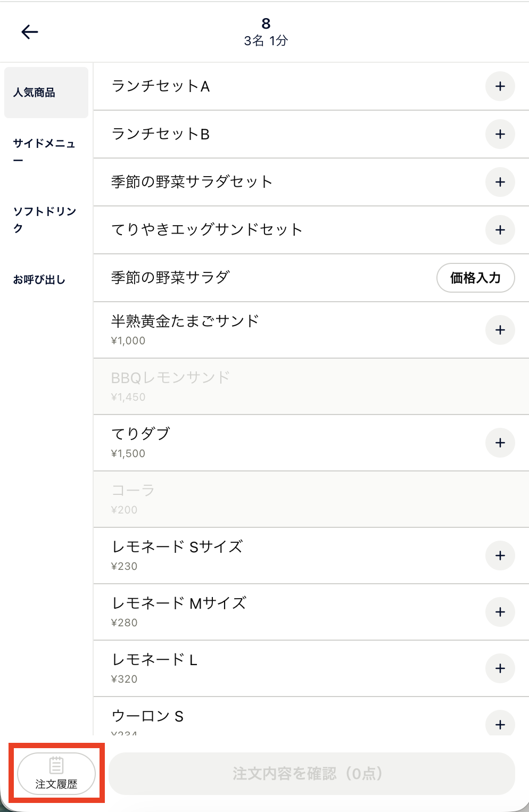Image resolution: width=529 pixels, height=812 pixels.
Task: Add てりダブ with the plus icon
Action: [x=500, y=442]
